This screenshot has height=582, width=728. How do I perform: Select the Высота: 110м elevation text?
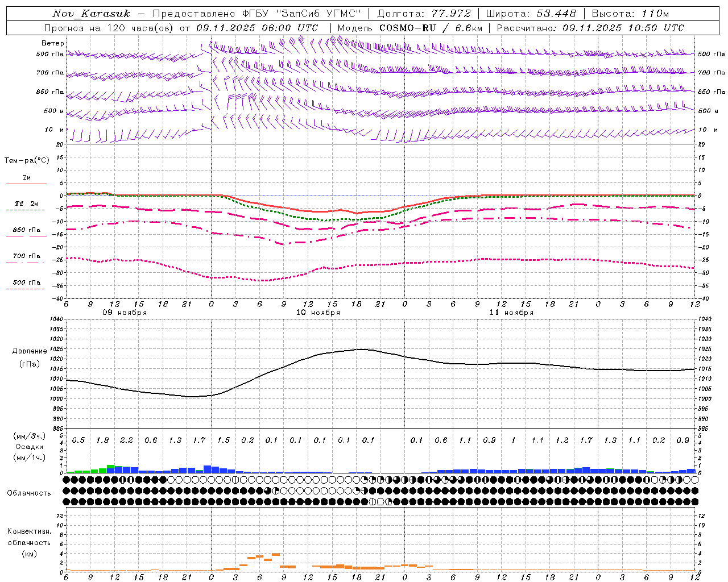630,14
